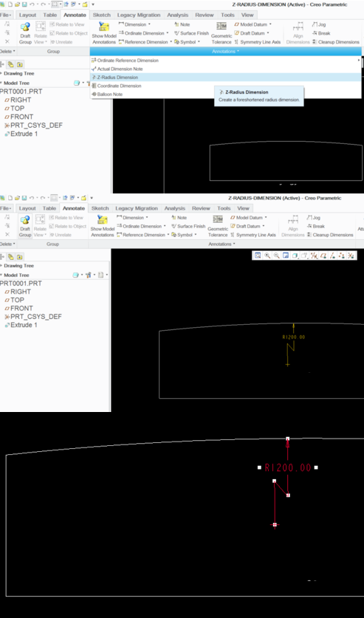This screenshot has height=618, width=364.
Task: Choose Balloon Note from the Annotations list
Action: pyautogui.click(x=107, y=95)
